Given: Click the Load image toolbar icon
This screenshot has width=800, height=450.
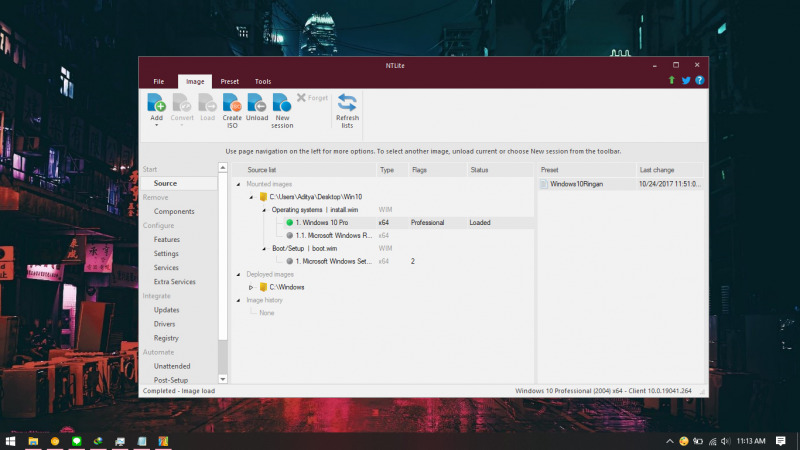Looking at the screenshot, I should (207, 103).
